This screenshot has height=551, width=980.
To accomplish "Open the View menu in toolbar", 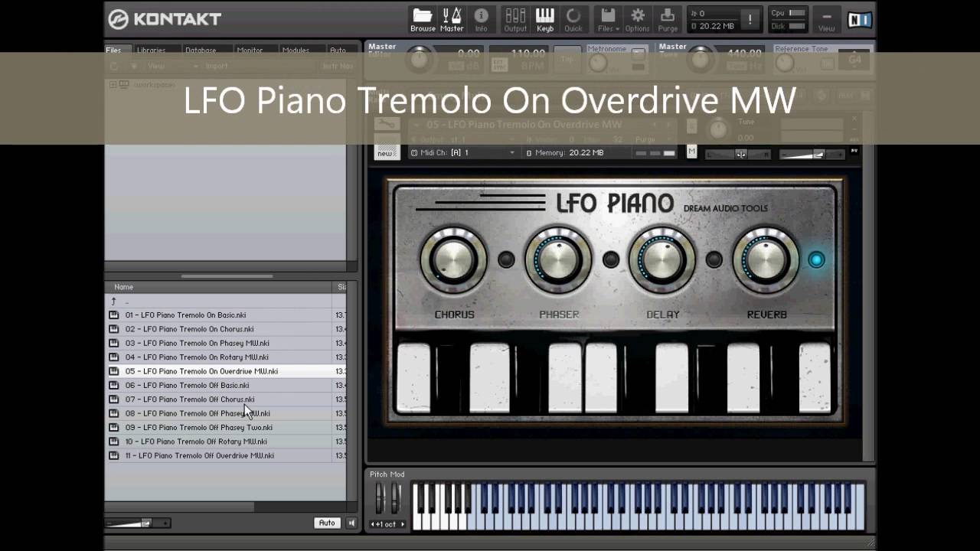I will click(x=827, y=20).
